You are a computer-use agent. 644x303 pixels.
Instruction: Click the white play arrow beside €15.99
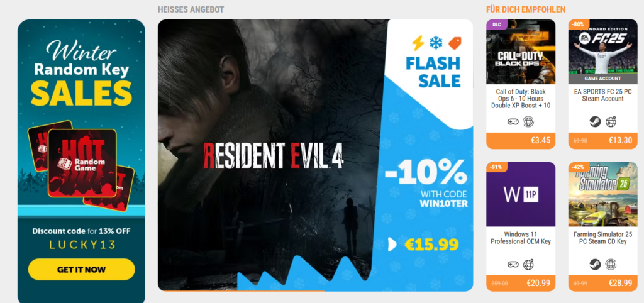click(392, 245)
